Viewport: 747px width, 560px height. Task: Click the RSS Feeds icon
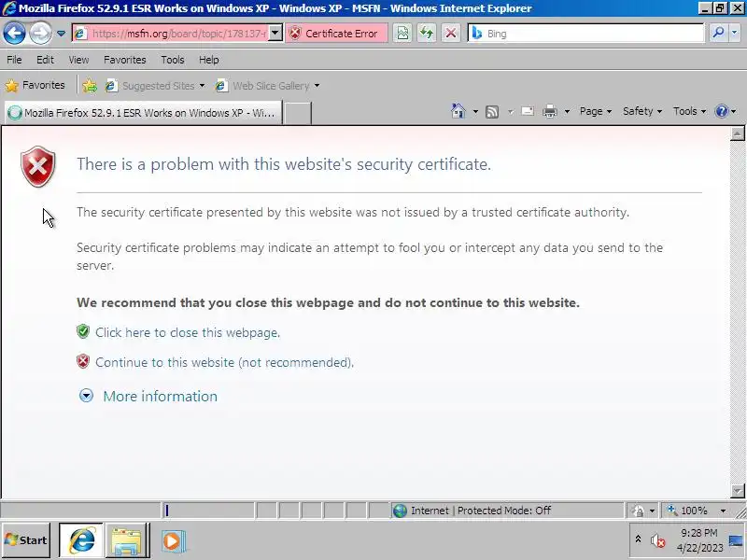pyautogui.click(x=492, y=112)
